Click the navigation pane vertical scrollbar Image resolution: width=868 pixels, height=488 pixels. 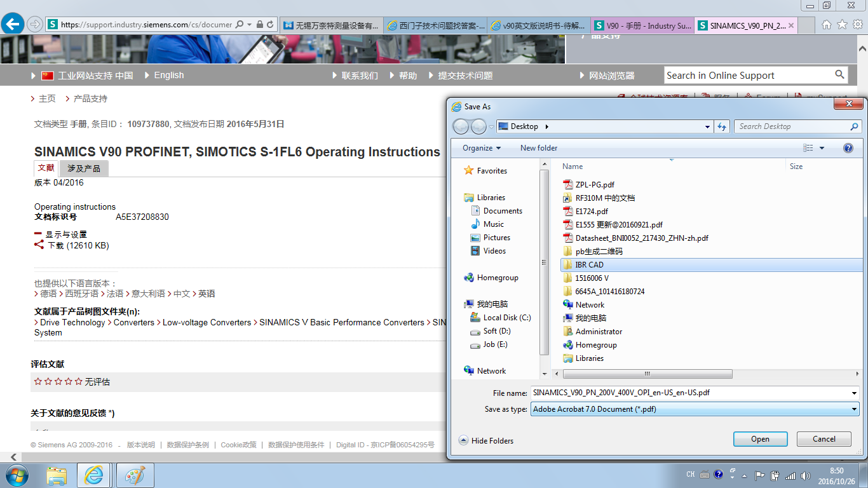coord(544,262)
